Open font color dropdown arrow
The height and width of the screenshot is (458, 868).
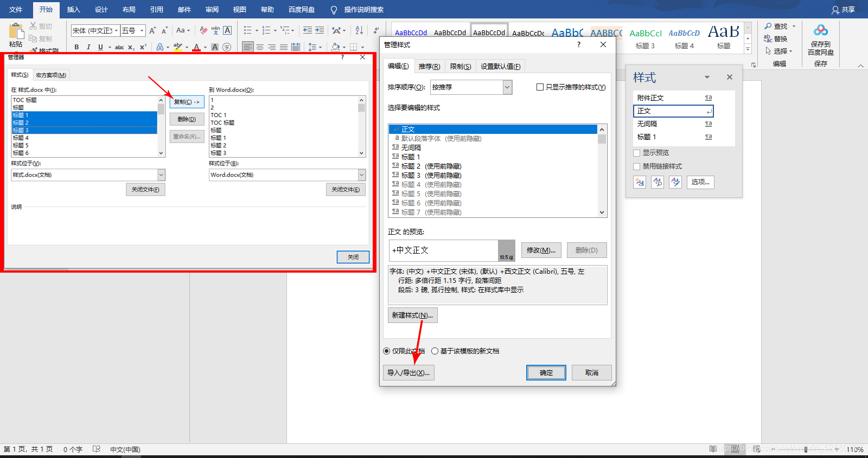coord(205,47)
